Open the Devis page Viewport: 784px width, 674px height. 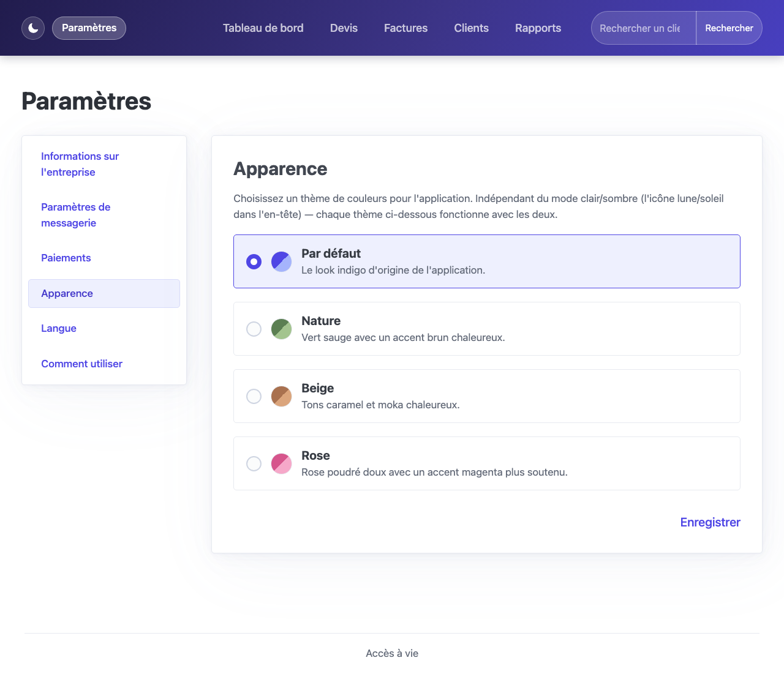344,28
